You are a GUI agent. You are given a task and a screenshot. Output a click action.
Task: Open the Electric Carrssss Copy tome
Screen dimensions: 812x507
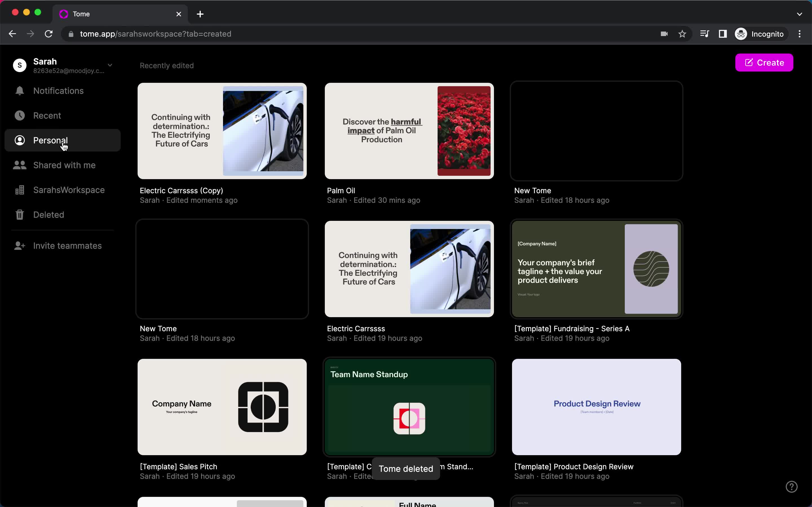[x=222, y=131]
